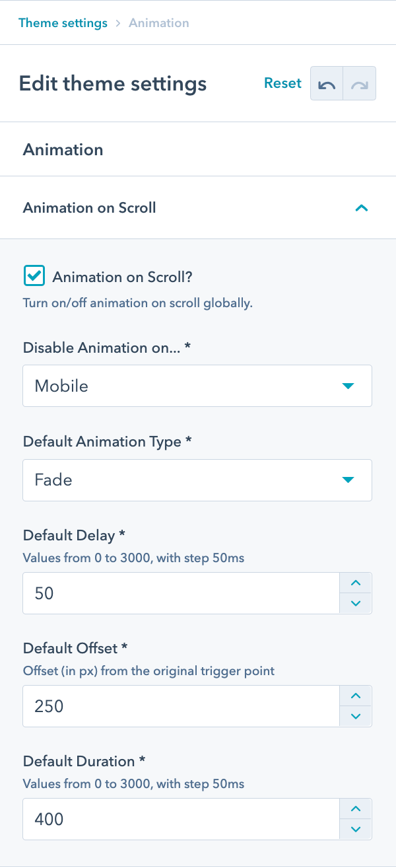Increase Default Offset using the up arrow

pyautogui.click(x=355, y=696)
